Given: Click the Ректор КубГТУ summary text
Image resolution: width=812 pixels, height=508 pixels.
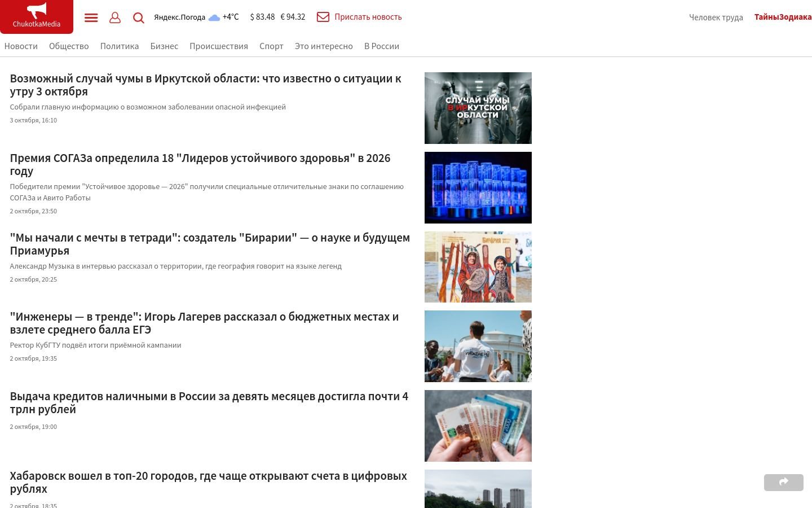Looking at the screenshot, I should [x=95, y=345].
